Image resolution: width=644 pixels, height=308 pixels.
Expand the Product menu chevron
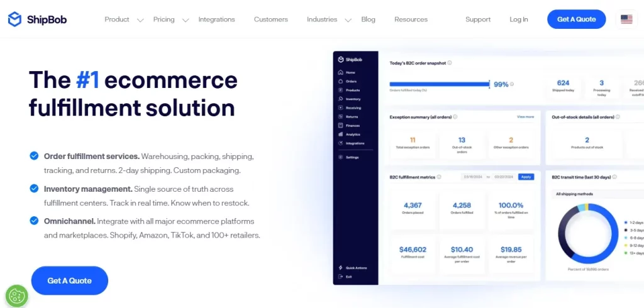tap(140, 20)
